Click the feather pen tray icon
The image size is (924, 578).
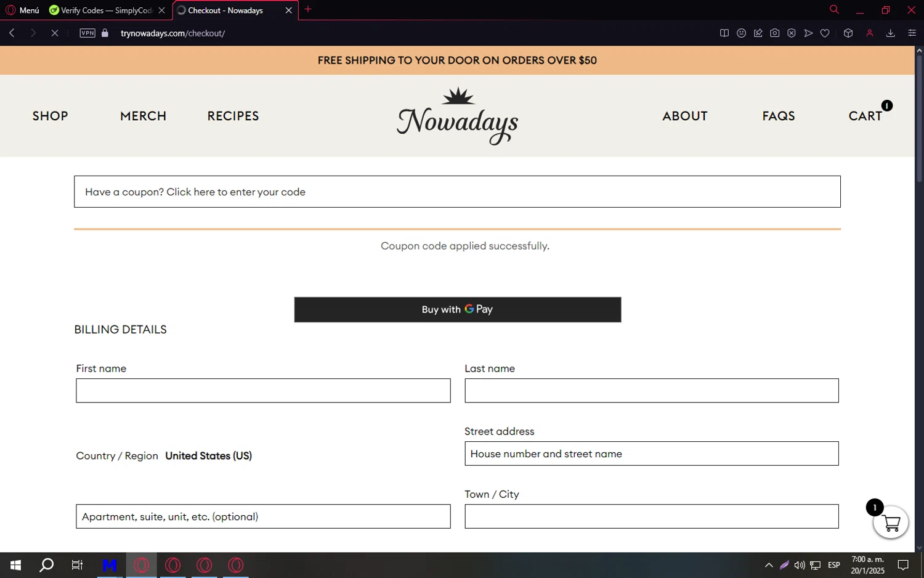coord(784,565)
